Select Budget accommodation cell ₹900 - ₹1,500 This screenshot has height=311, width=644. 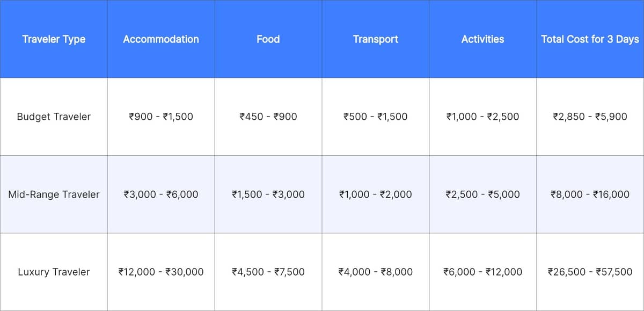pyautogui.click(x=161, y=117)
